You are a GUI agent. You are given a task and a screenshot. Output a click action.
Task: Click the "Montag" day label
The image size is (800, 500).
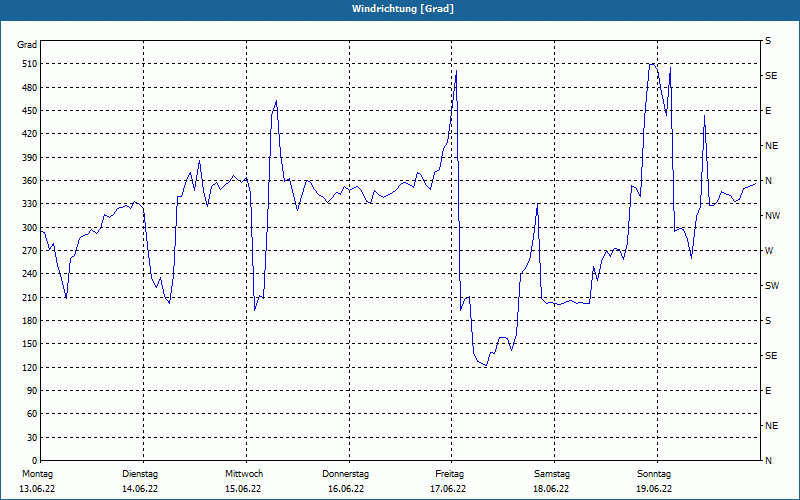[38, 474]
